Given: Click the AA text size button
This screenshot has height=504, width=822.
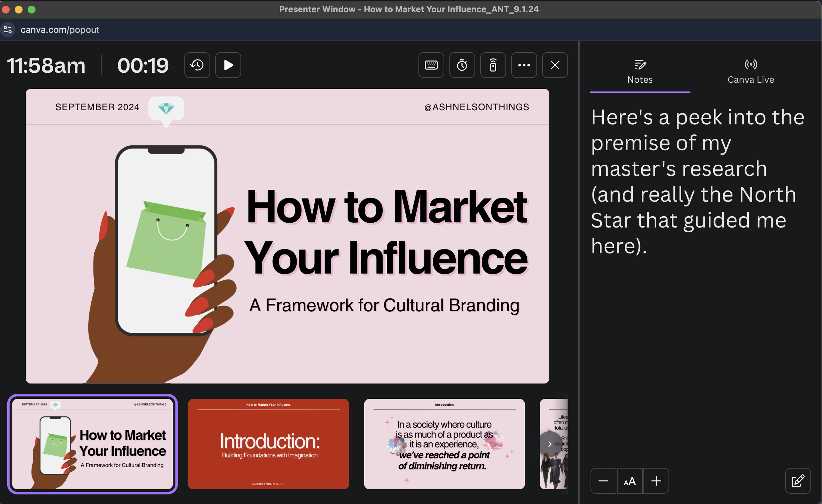Looking at the screenshot, I should click(630, 481).
